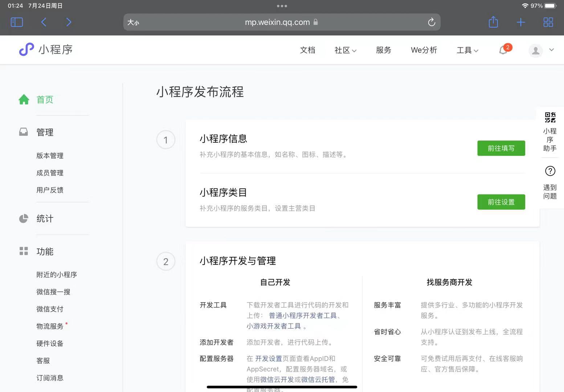This screenshot has width=564, height=392.
Task: Click the 小程序开发与管理 heading
Action: click(238, 261)
